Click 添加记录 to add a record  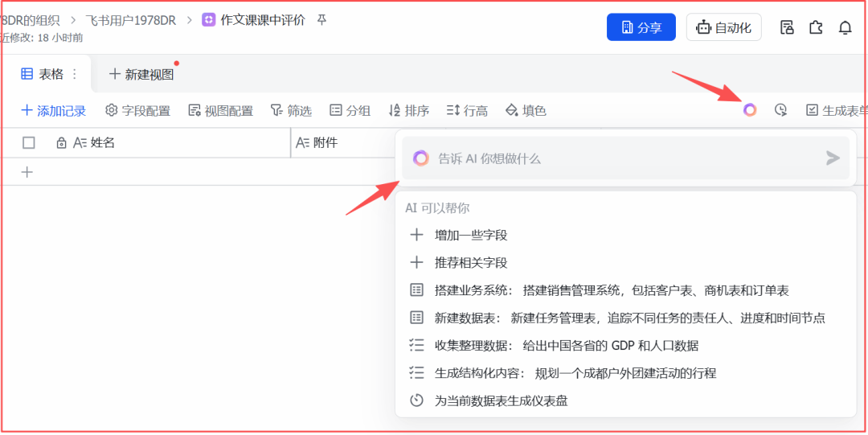(53, 111)
